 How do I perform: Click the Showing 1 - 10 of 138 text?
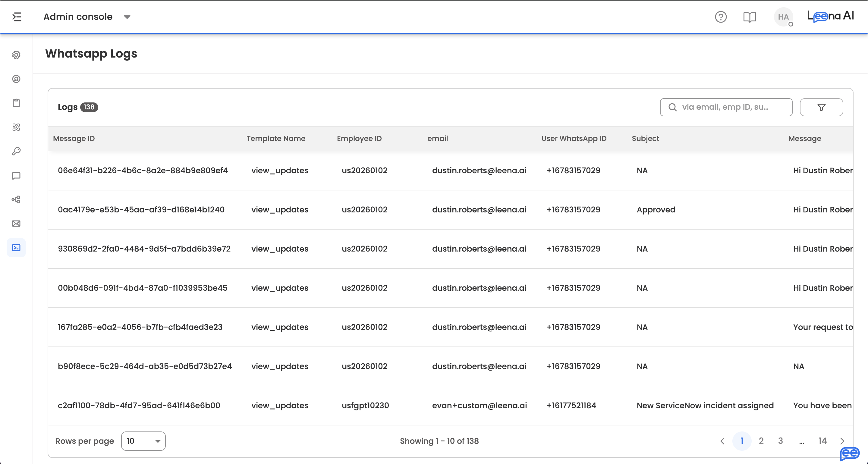pos(439,441)
